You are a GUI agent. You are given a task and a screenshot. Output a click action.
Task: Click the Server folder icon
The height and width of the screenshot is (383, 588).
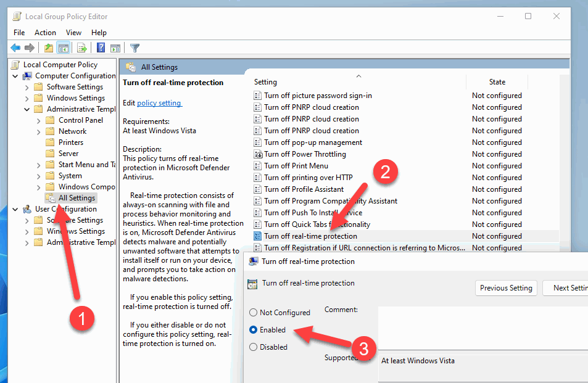[x=50, y=154]
